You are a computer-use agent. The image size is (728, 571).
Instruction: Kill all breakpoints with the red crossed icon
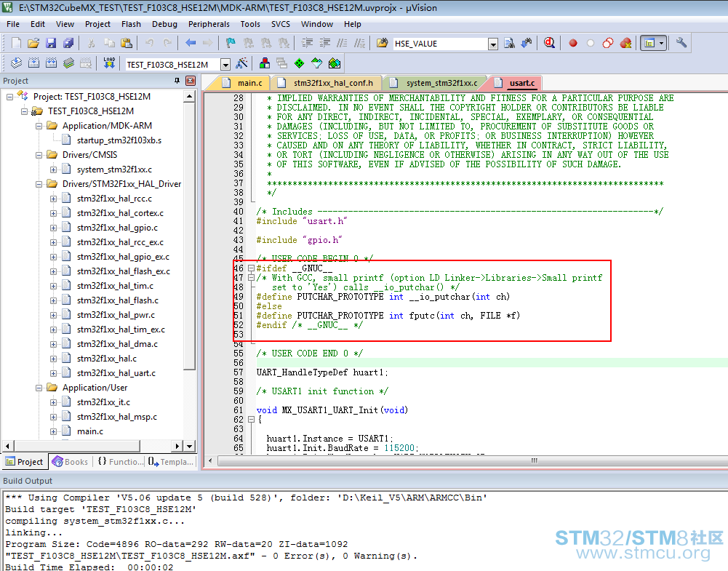(x=626, y=43)
